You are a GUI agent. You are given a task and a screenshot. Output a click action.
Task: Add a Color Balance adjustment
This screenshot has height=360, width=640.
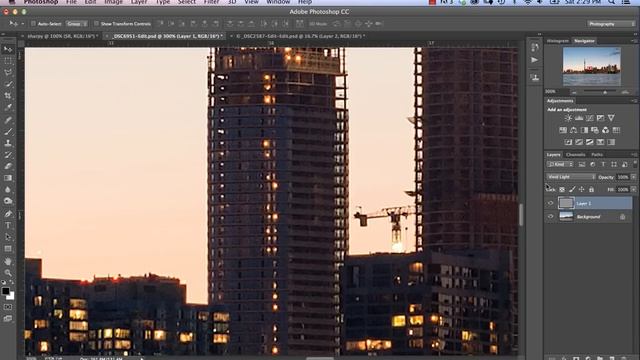click(573, 130)
